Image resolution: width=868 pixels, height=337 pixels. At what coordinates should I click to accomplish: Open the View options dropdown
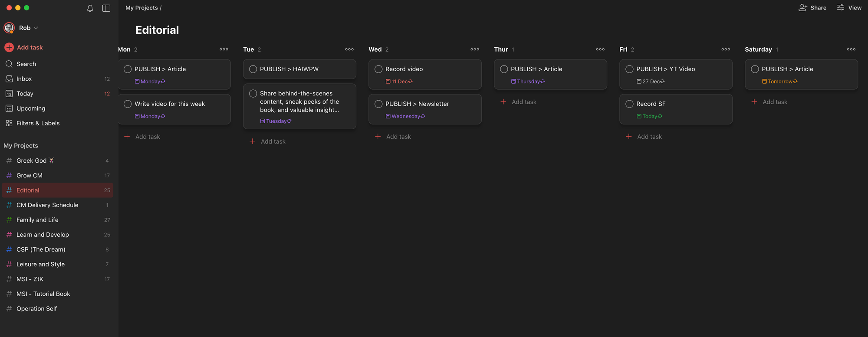pos(849,8)
